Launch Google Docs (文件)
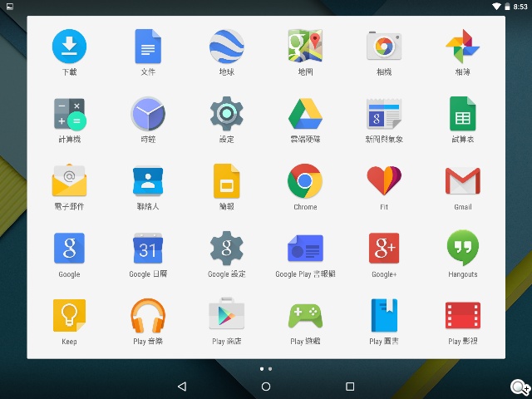This screenshot has width=532, height=399. [x=148, y=47]
